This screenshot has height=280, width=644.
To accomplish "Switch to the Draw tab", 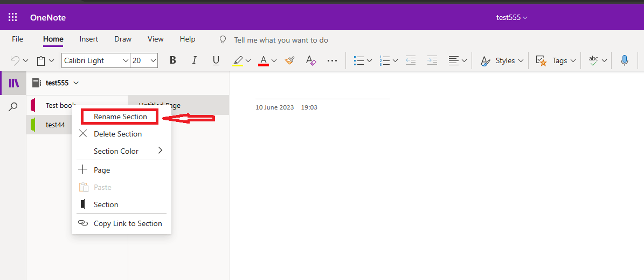I will coord(123,39).
